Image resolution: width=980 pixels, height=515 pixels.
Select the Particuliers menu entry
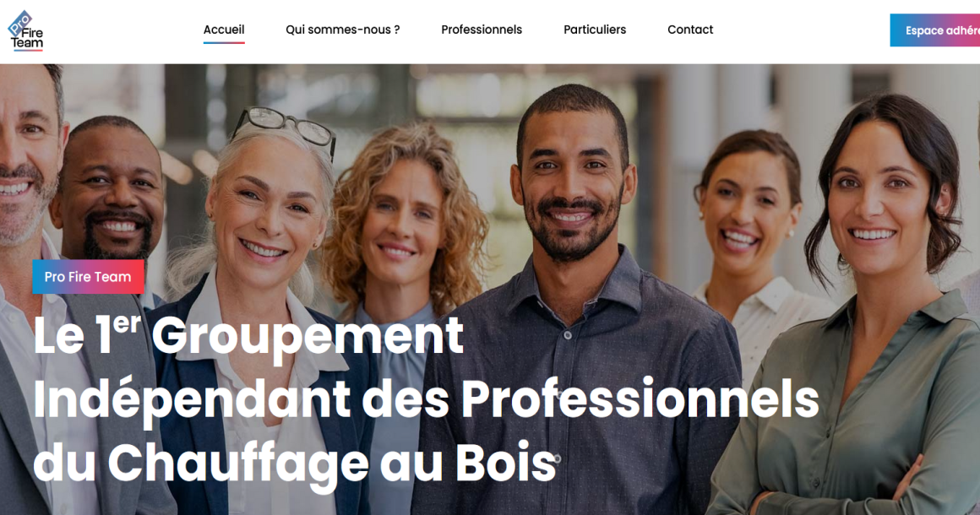tap(595, 30)
